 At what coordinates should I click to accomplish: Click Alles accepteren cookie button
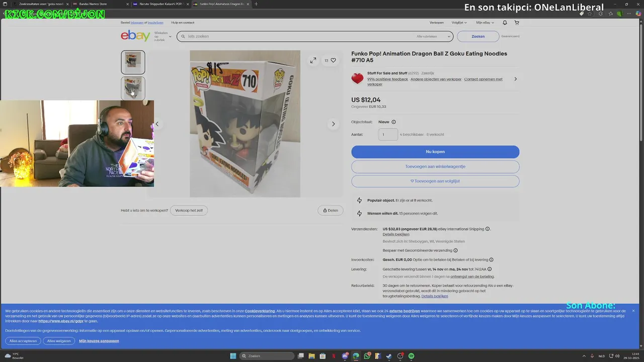point(23,341)
